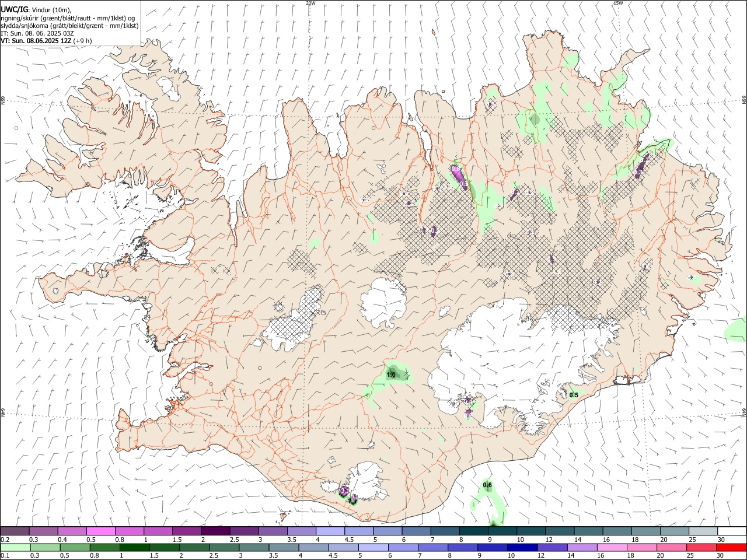
Task: Select the "slydda/snjókoma" legend description line
Action: 69,26
